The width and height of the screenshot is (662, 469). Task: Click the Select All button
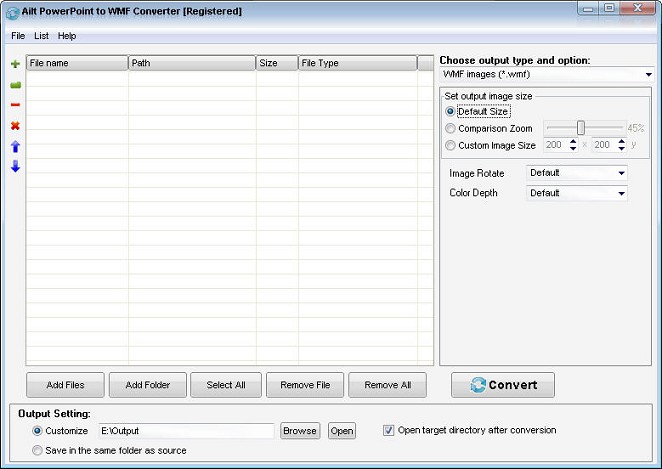tap(226, 385)
